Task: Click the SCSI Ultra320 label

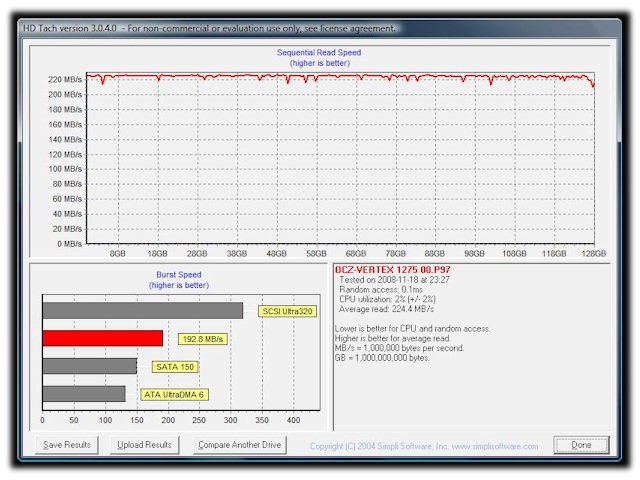Action: [x=287, y=311]
